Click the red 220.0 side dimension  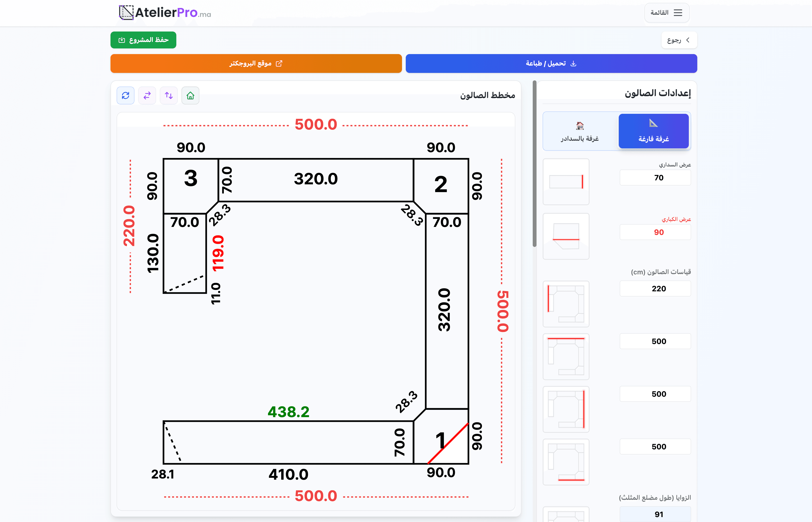129,226
